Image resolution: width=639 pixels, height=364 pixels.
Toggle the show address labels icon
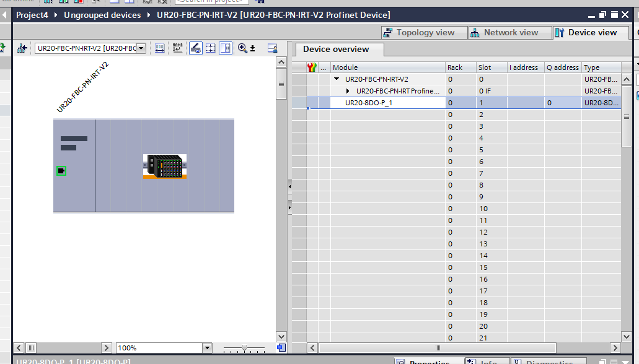pyautogui.click(x=196, y=48)
